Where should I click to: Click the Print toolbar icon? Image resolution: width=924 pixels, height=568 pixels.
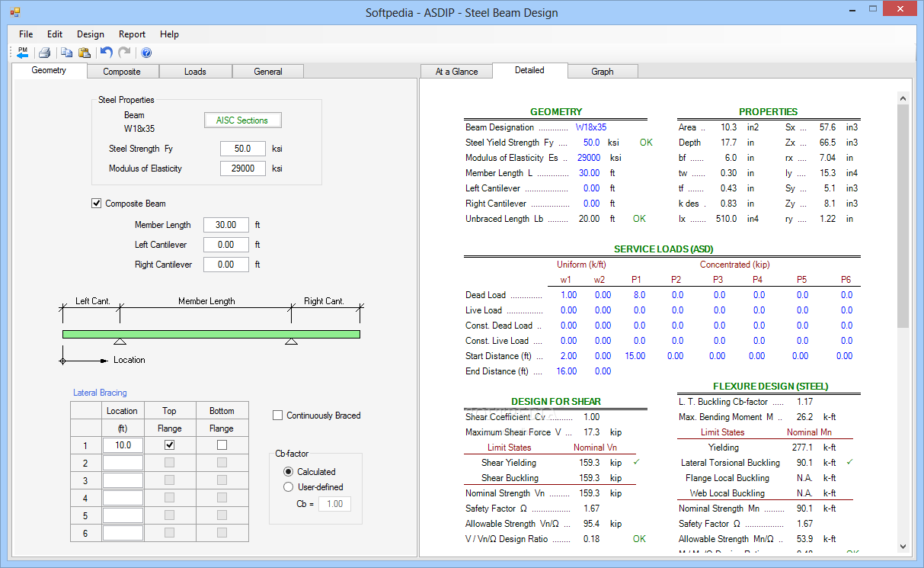click(45, 53)
